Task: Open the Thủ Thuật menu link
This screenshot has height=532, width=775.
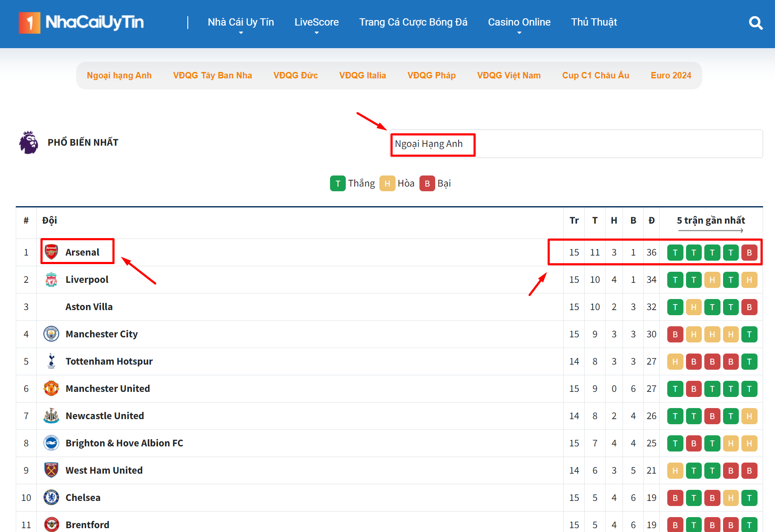Action: [594, 22]
